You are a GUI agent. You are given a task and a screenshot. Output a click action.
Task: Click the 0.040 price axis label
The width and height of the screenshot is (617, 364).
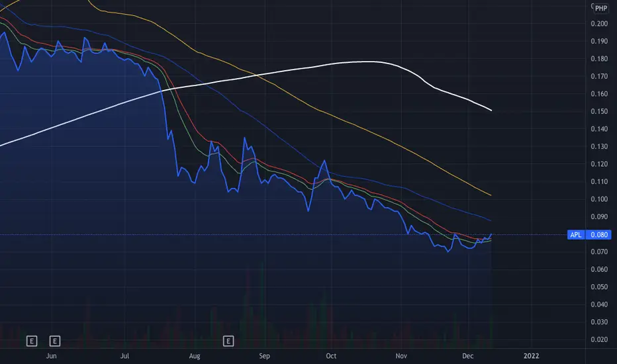click(x=599, y=304)
